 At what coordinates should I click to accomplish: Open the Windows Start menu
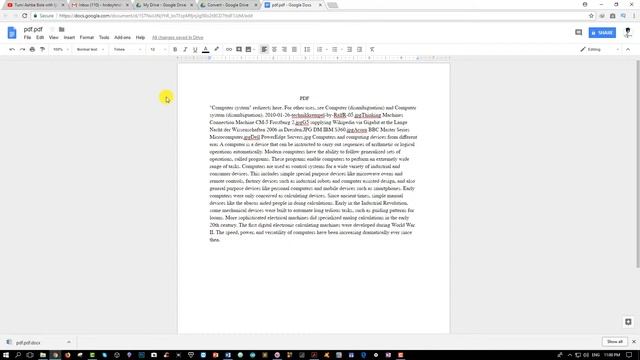click(x=6, y=355)
